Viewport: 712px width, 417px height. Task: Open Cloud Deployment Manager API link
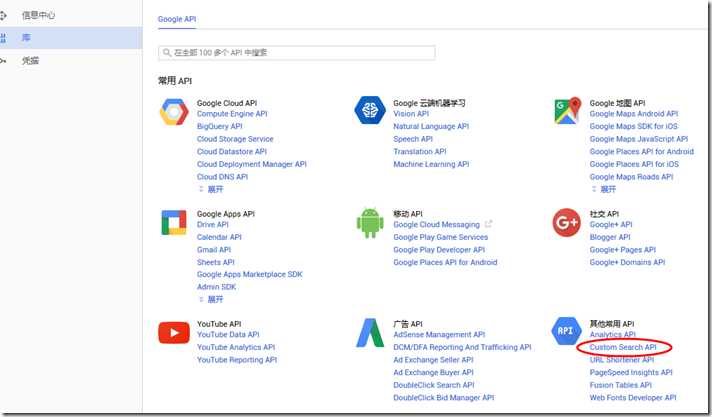point(252,164)
